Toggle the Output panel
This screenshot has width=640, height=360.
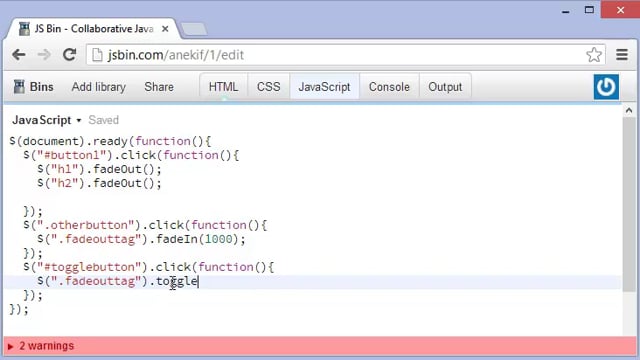[445, 87]
